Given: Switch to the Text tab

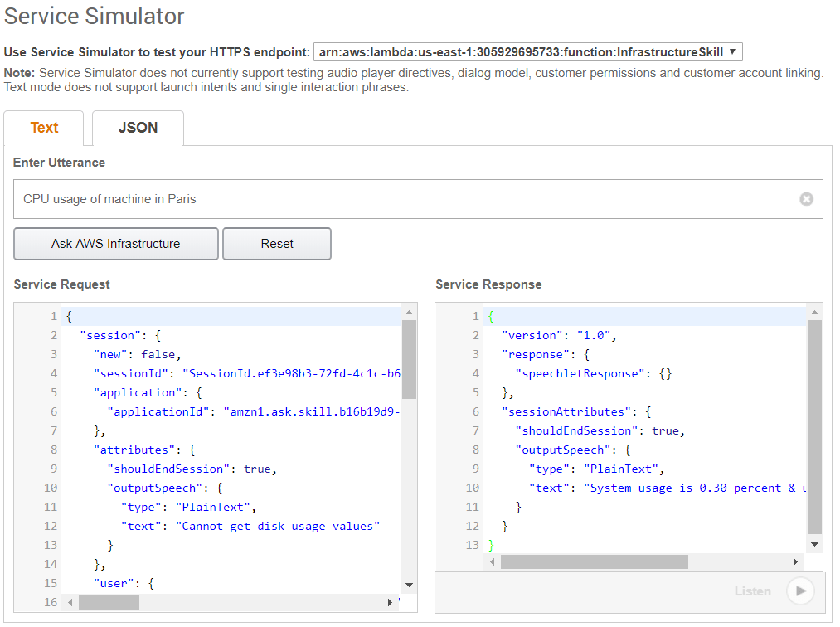Looking at the screenshot, I should (44, 128).
